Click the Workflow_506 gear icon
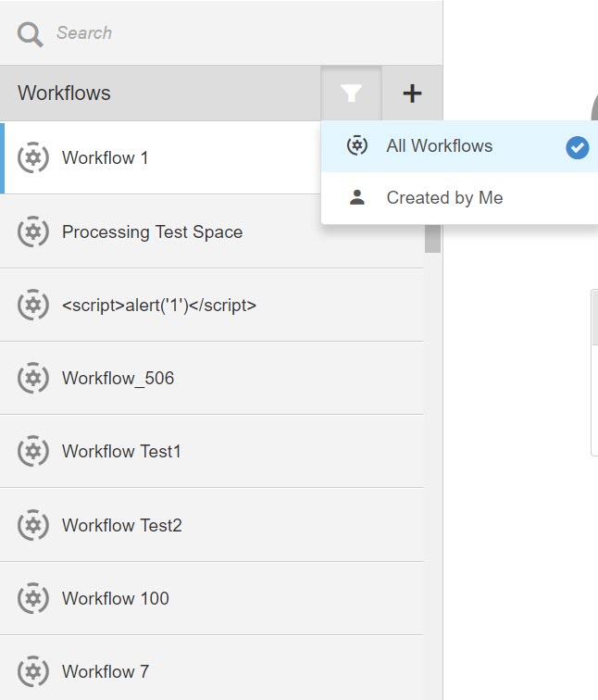This screenshot has height=700, width=598. point(33,378)
